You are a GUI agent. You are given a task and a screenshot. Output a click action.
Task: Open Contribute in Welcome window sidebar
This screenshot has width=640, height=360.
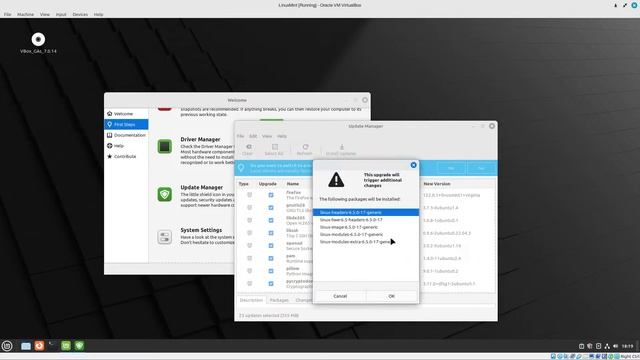pyautogui.click(x=126, y=156)
